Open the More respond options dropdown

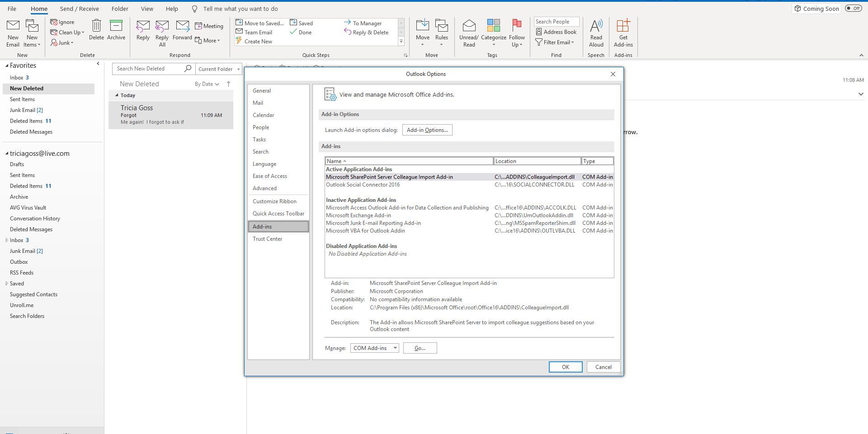(x=208, y=41)
